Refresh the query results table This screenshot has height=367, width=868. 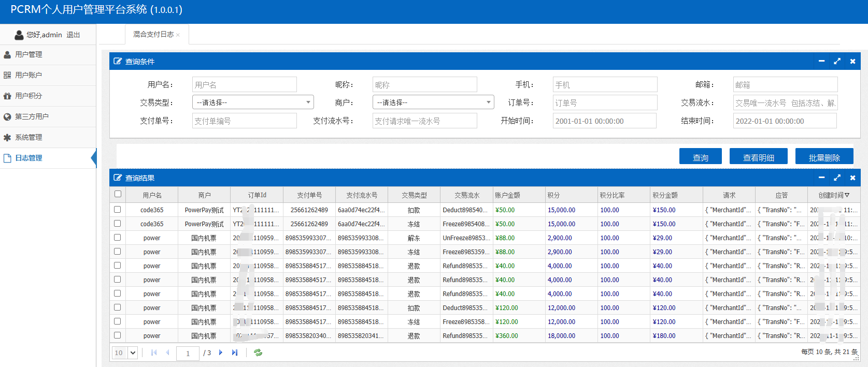(258, 353)
